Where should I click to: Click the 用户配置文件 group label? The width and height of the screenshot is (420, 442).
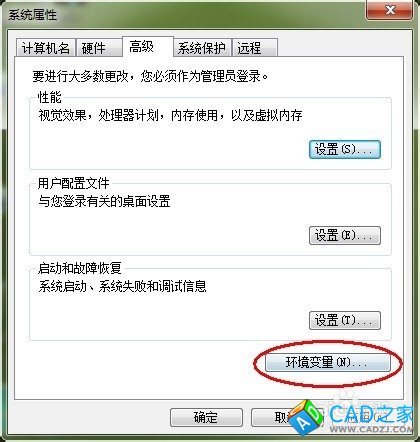[x=74, y=183]
